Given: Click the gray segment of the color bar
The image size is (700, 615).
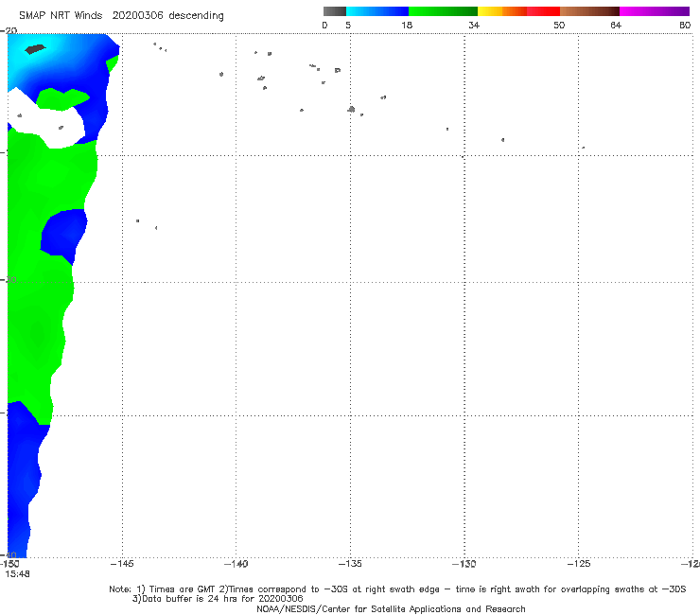Looking at the screenshot, I should coord(335,11).
